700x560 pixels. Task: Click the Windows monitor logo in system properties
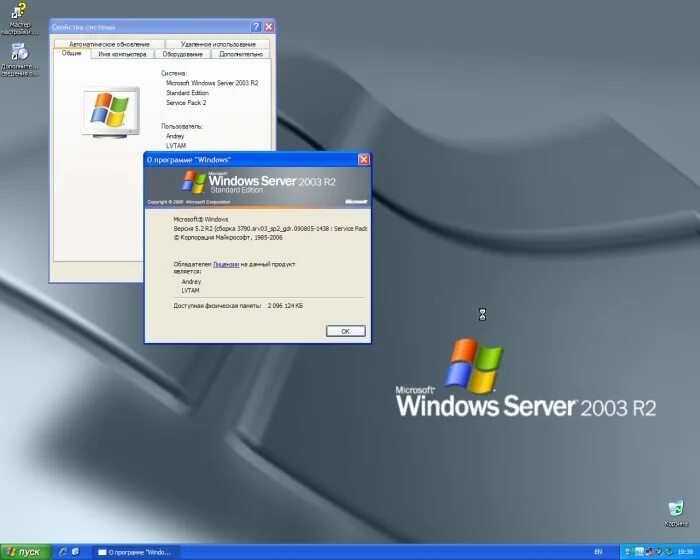pyautogui.click(x=111, y=112)
